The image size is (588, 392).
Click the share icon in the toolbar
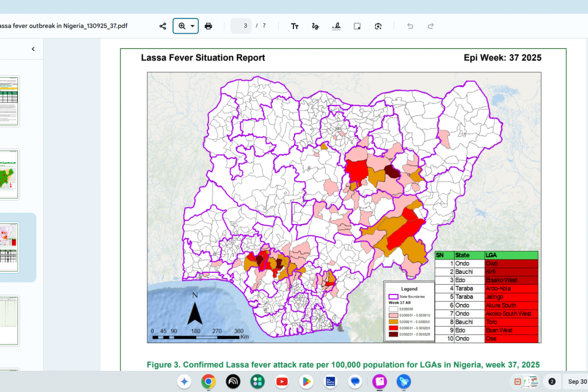pos(163,26)
